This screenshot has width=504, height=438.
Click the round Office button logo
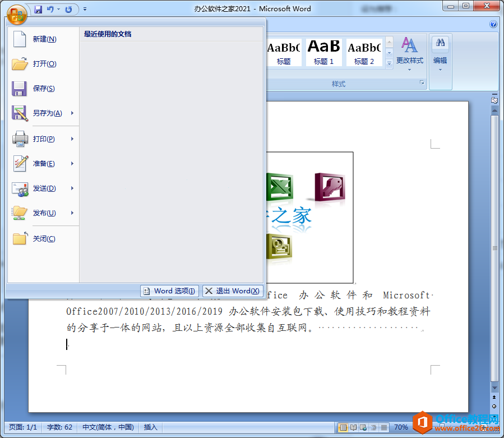17,15
